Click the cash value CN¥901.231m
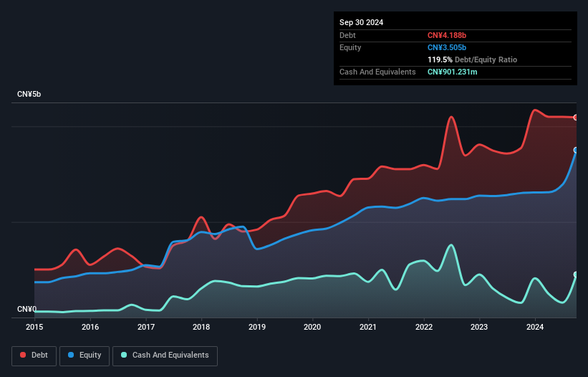The width and height of the screenshot is (588, 377). point(452,72)
